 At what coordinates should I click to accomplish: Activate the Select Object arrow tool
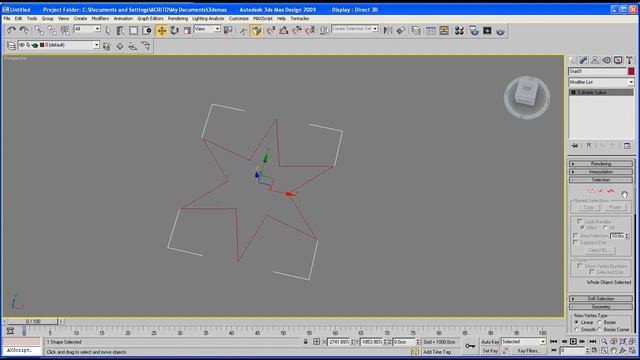click(x=108, y=30)
